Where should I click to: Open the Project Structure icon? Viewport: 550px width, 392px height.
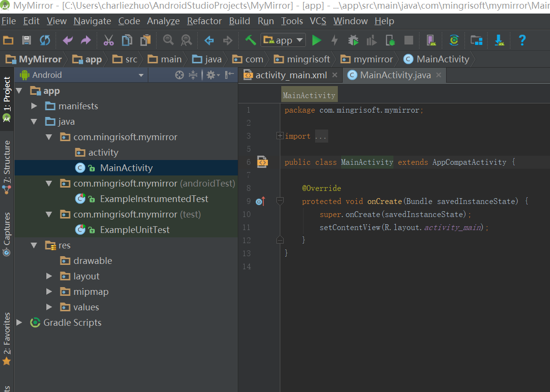(x=477, y=40)
